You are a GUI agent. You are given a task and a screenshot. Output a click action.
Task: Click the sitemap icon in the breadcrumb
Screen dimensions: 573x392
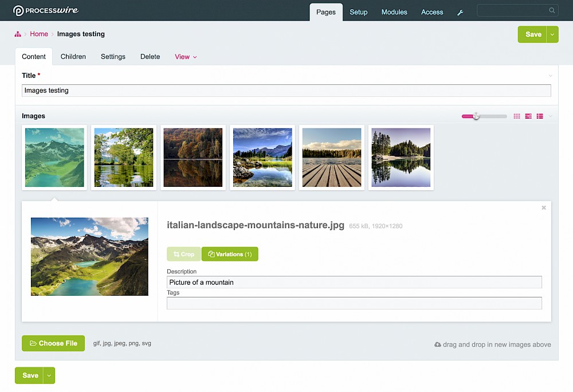[x=18, y=34]
